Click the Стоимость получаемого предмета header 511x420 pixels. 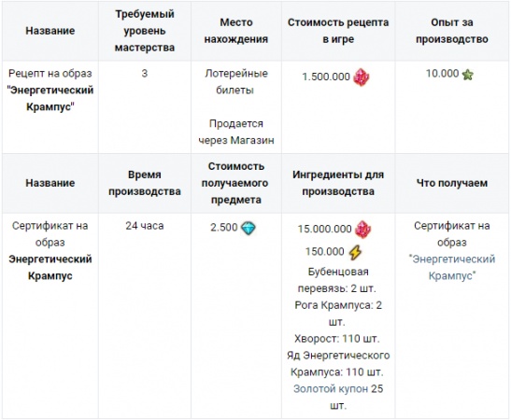pos(236,183)
